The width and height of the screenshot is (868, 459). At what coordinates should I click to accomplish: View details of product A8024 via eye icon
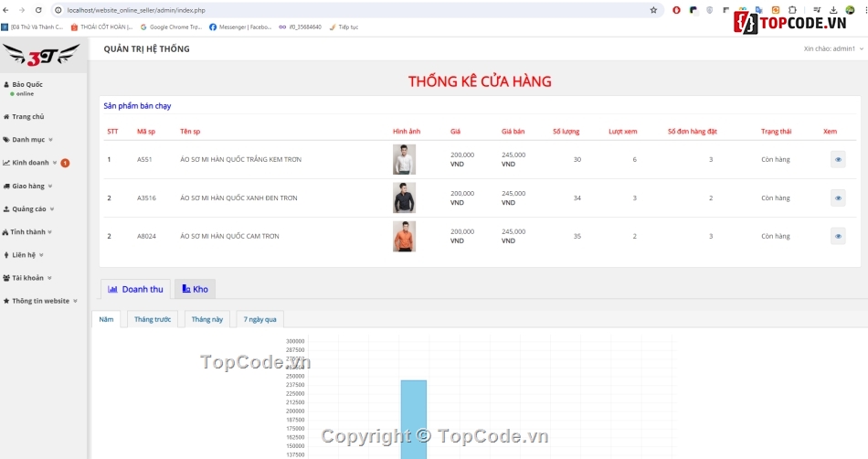point(838,236)
